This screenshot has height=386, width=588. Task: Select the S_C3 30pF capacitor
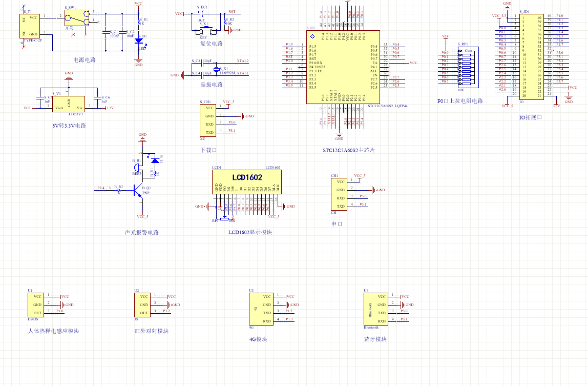click(202, 63)
